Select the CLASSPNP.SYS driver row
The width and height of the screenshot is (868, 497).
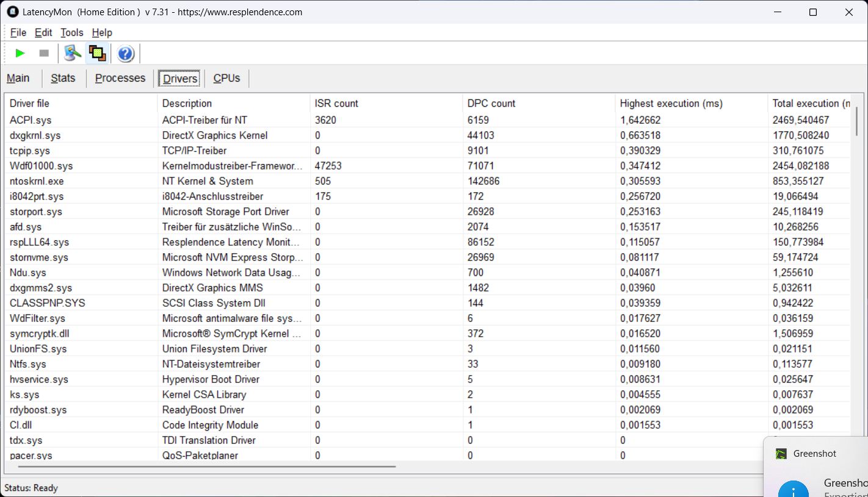[427, 303]
